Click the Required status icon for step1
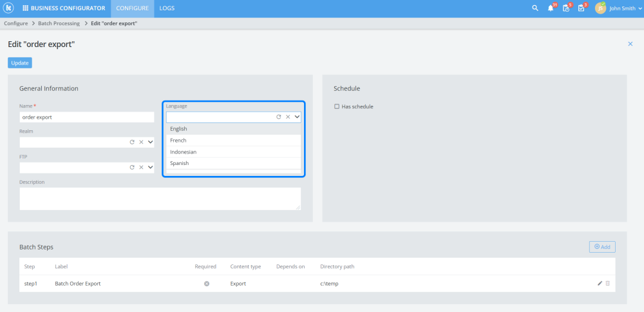644x312 pixels. pyautogui.click(x=207, y=284)
